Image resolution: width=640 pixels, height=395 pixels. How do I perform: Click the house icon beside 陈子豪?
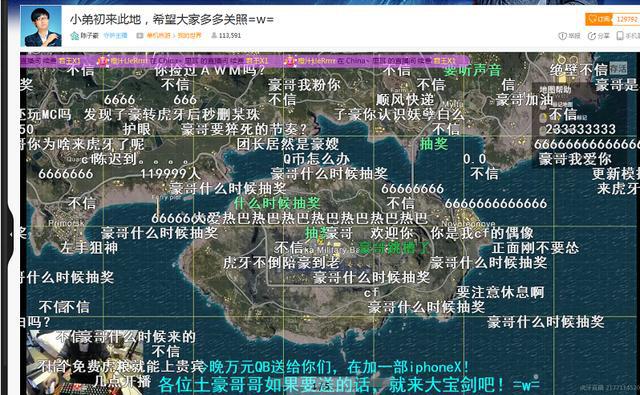click(75, 36)
